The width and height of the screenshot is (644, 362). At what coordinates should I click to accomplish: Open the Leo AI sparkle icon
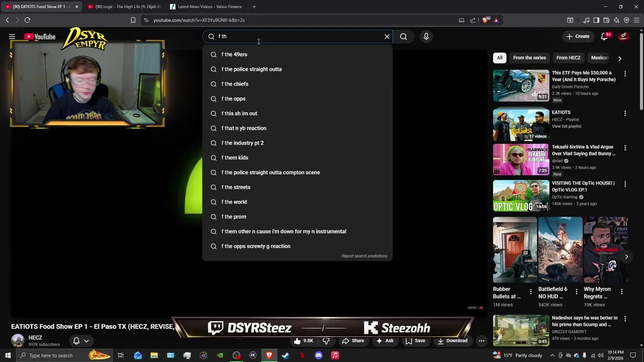(x=616, y=20)
